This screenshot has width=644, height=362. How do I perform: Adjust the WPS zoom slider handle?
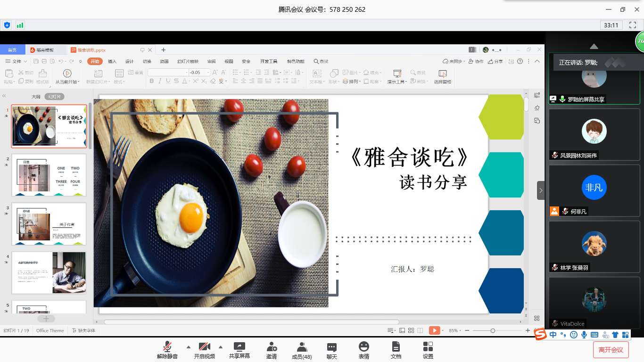(493, 330)
